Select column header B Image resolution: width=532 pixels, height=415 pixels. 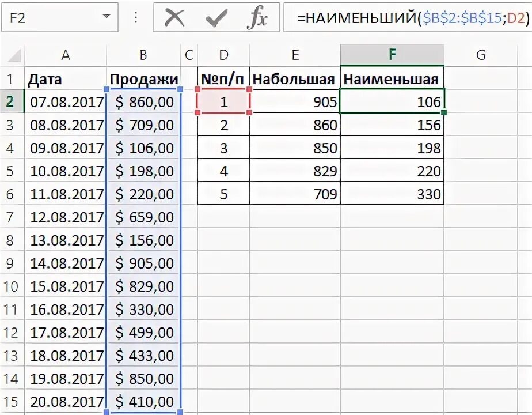tap(142, 55)
